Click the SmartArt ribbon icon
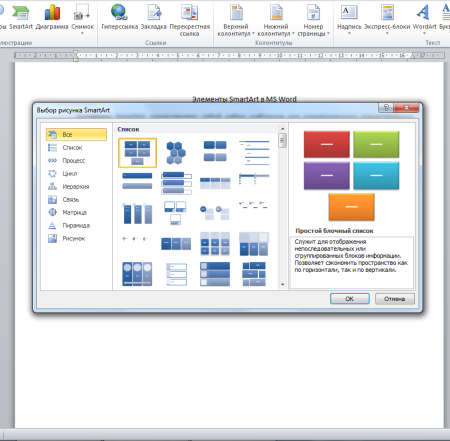The width and height of the screenshot is (450, 441). coord(21,17)
